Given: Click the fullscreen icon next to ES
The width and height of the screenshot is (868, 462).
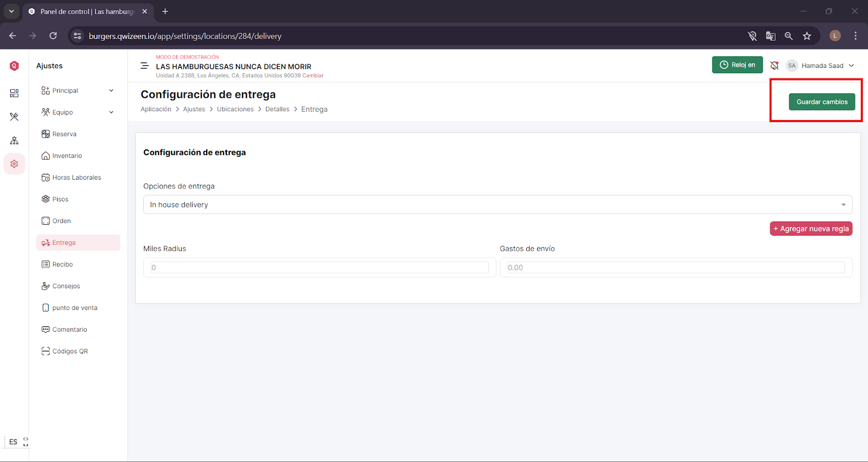Looking at the screenshot, I should point(25,442).
